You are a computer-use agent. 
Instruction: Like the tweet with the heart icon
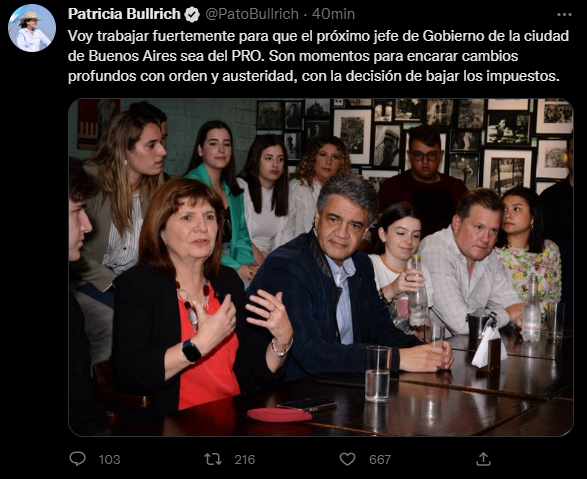[347, 459]
